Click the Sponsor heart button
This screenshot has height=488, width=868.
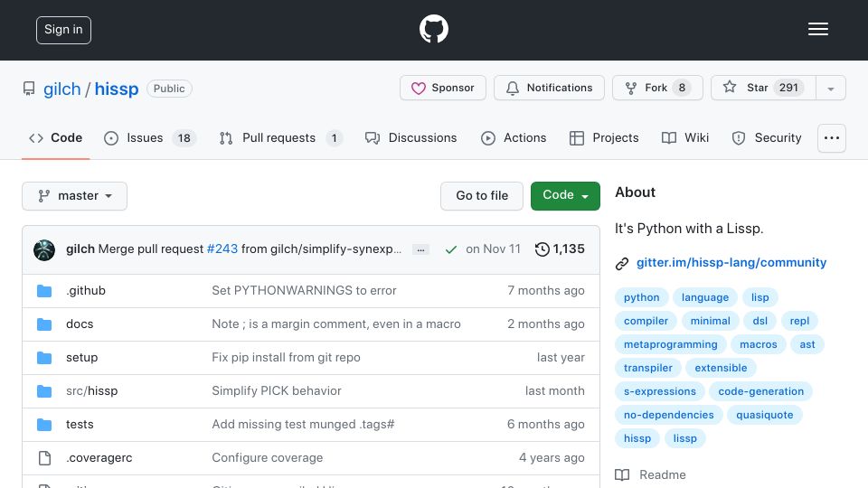pos(443,88)
